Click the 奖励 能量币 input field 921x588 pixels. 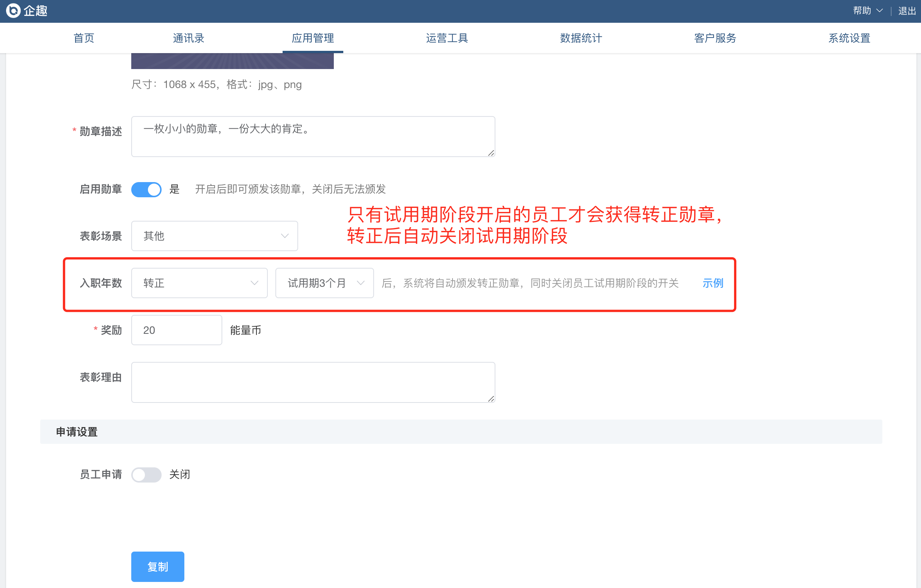coord(176,330)
